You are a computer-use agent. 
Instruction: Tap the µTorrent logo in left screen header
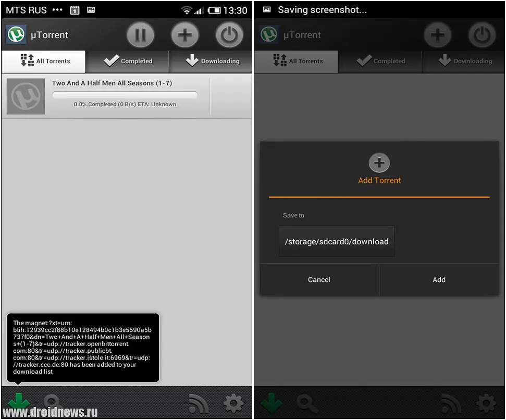point(16,34)
